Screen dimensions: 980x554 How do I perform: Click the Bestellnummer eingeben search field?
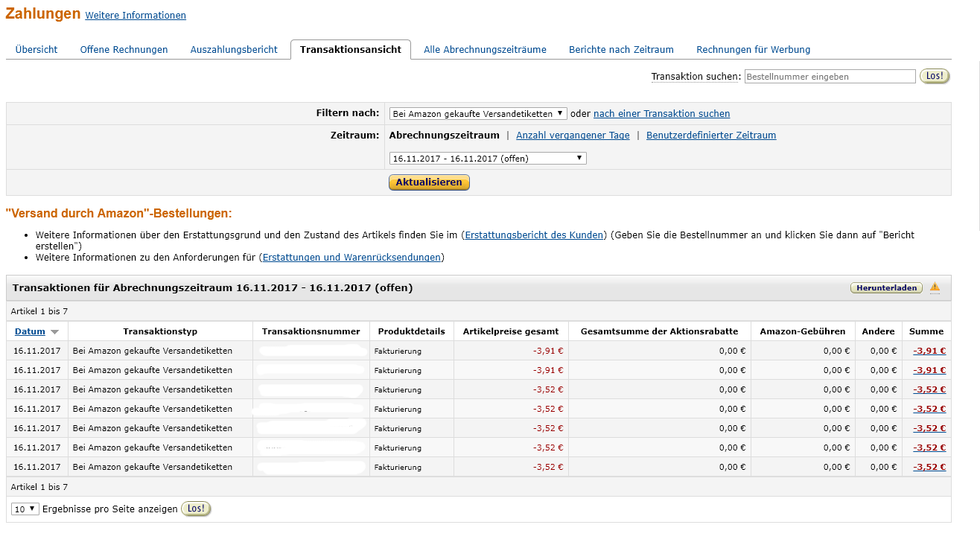[830, 77]
